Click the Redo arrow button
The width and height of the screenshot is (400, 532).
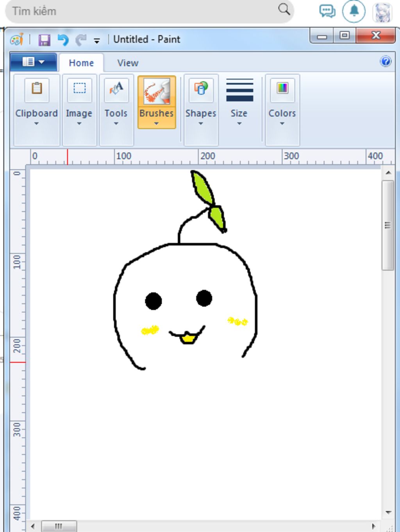point(81,39)
